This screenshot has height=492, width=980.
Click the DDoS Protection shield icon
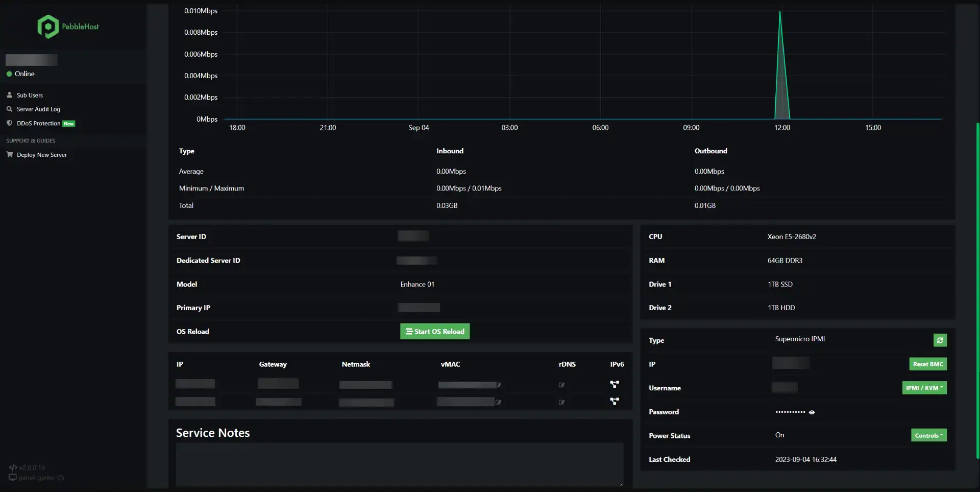coord(9,123)
